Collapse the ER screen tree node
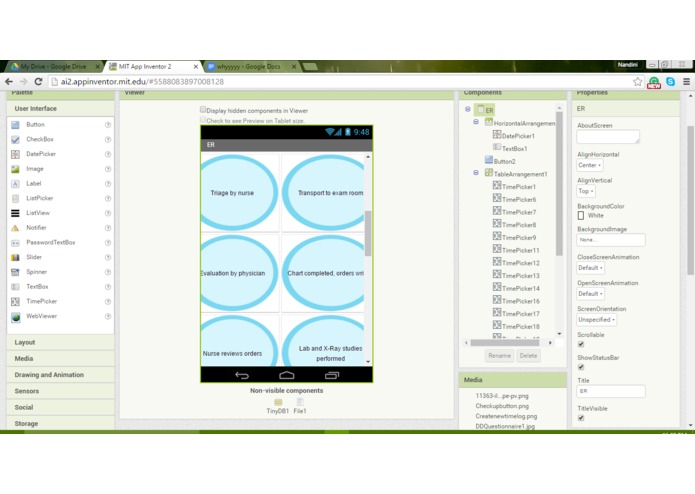The width and height of the screenshot is (695, 494). pyautogui.click(x=468, y=109)
